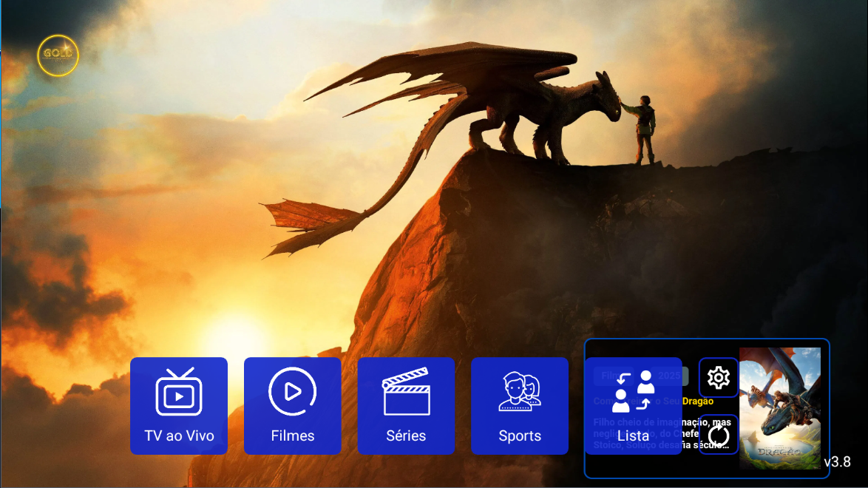Viewport: 868px width, 488px height.
Task: Open the TV ao Vivo tile
Action: pyautogui.click(x=179, y=405)
